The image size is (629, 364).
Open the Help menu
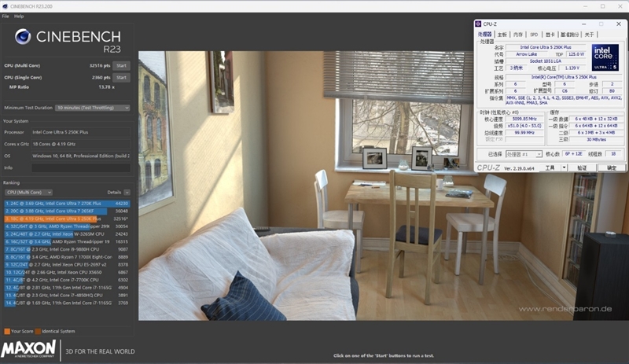19,16
